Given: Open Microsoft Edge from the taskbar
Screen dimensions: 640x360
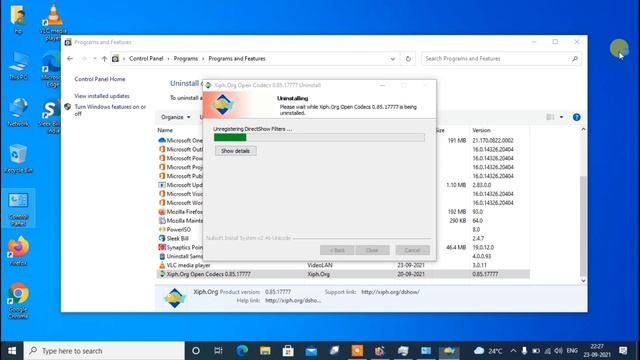Looking at the screenshot, I should pyautogui.click(x=242, y=351).
